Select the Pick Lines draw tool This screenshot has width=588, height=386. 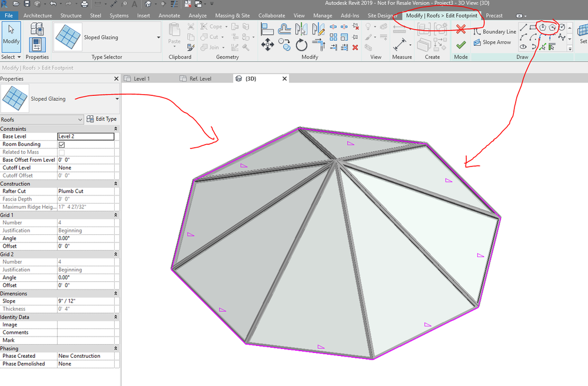[x=543, y=47]
